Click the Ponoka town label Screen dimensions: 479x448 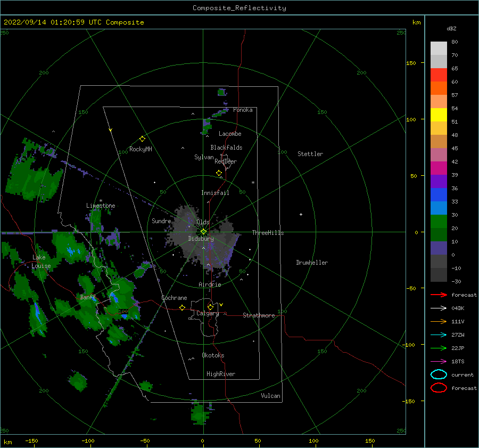243,110
